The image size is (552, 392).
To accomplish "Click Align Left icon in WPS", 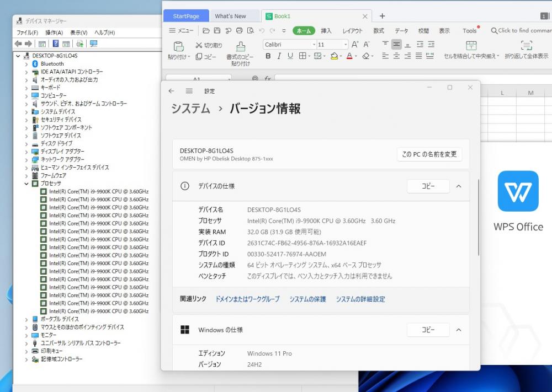I will coord(385,56).
